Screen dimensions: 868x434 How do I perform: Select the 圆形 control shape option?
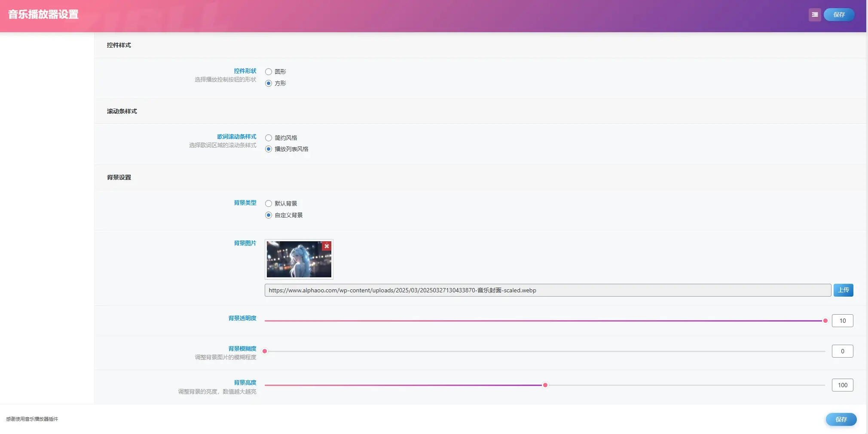[x=269, y=72]
